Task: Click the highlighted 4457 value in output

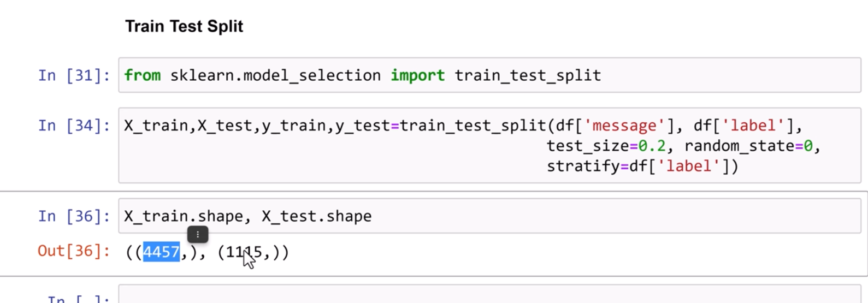Action: pyautogui.click(x=161, y=252)
